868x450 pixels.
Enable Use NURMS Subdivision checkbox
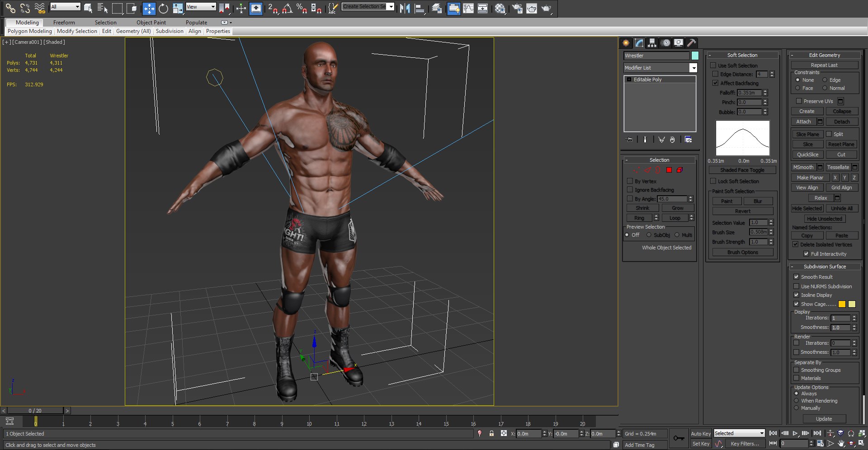796,286
